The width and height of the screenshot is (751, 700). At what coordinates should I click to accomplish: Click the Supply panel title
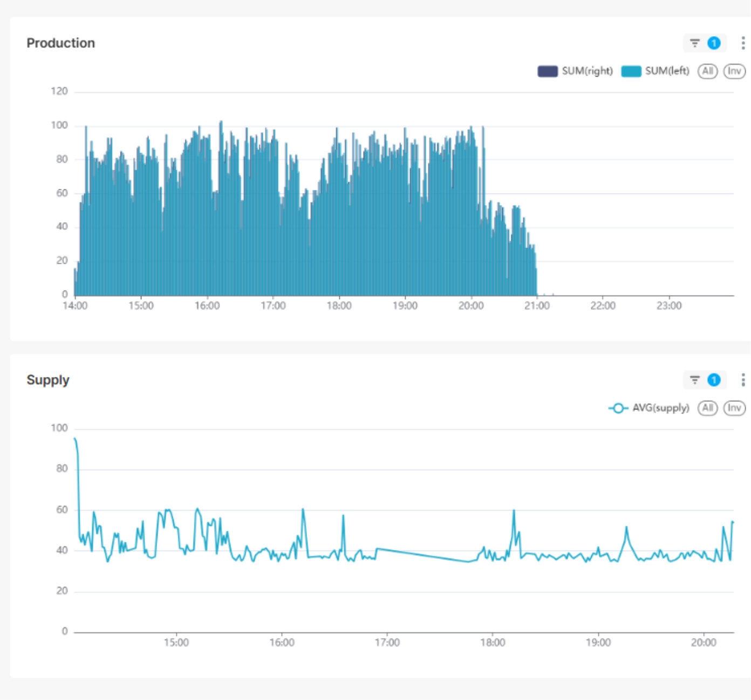coord(48,380)
